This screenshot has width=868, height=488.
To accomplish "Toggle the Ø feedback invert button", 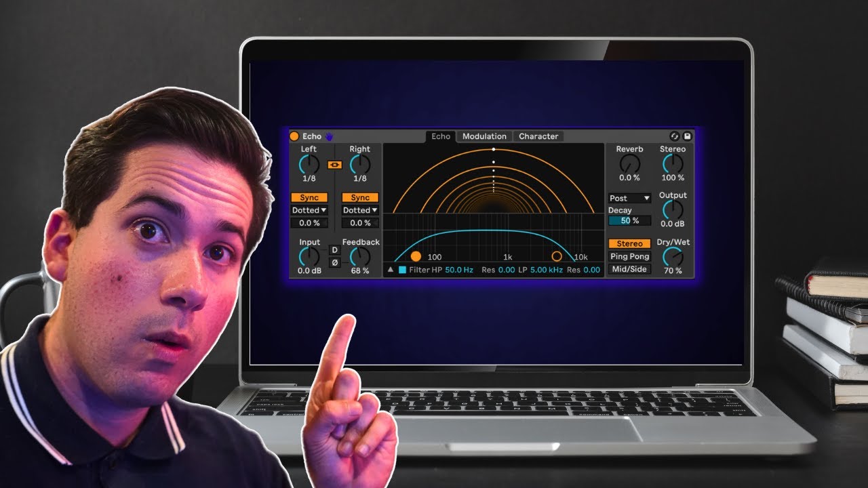I will [x=334, y=262].
